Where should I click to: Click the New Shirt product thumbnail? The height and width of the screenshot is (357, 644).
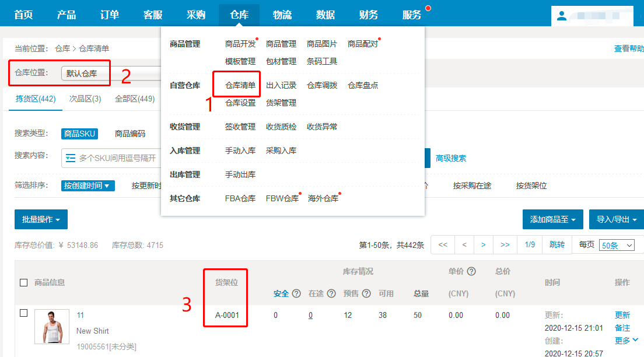click(52, 327)
